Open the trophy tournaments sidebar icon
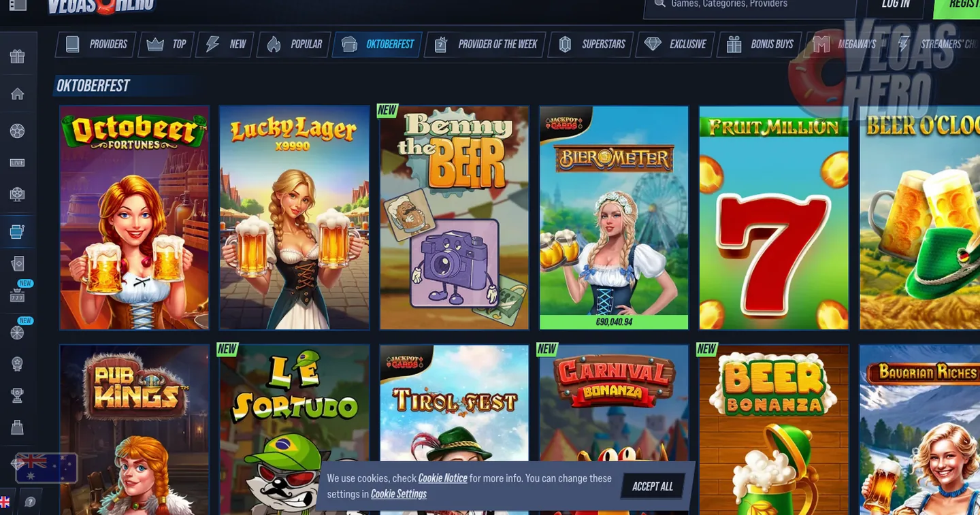The height and width of the screenshot is (515, 980). tap(18, 395)
